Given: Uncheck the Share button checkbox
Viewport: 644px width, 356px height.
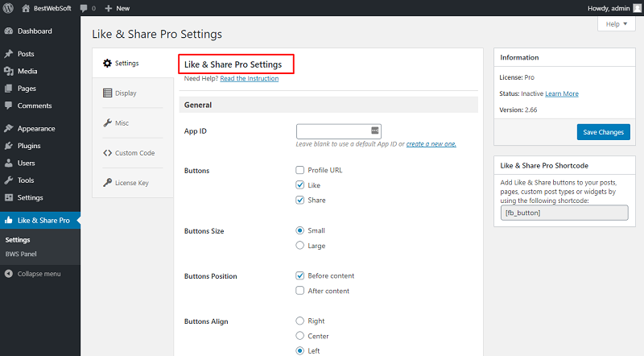Looking at the screenshot, I should (299, 200).
